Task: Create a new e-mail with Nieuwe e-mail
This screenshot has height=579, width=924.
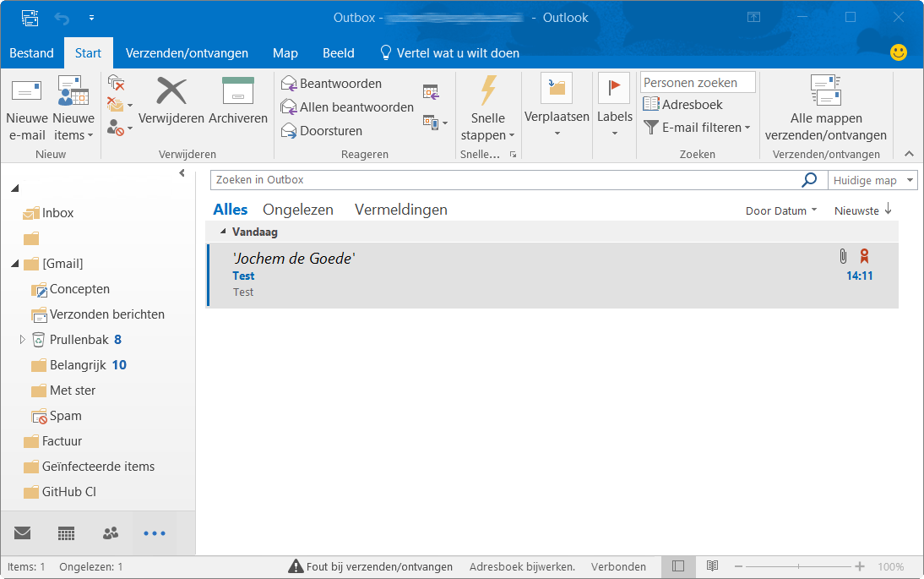Action: pos(26,108)
